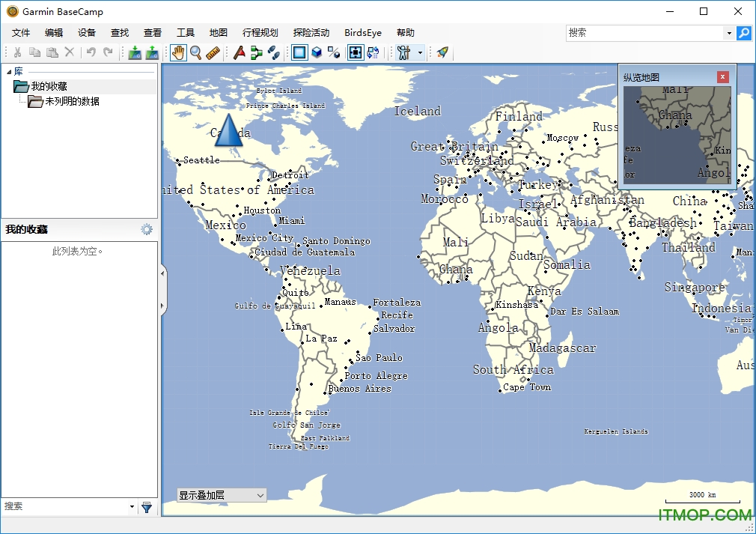This screenshot has width=756, height=534.
Task: Toggle the 2D and 3D split view
Action: (x=334, y=52)
